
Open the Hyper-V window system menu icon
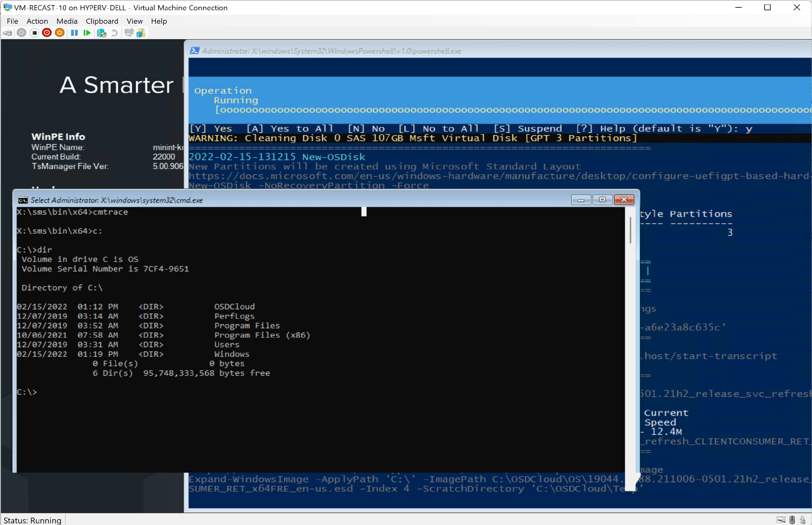coord(7,7)
